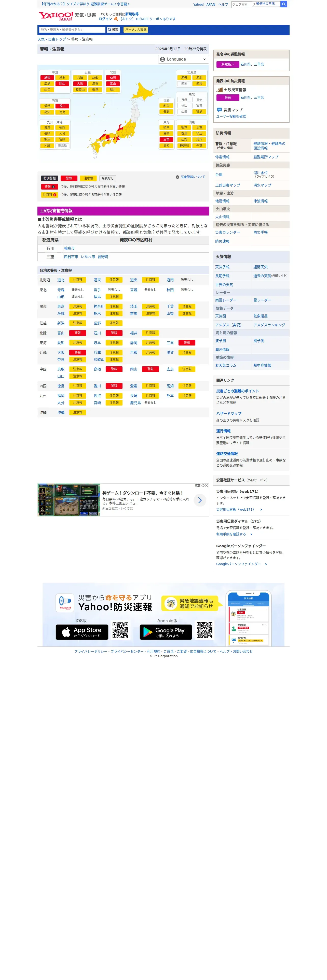The image size is (327, 980).
Task: Open 熱中症情報 menu item
Action: click(262, 366)
